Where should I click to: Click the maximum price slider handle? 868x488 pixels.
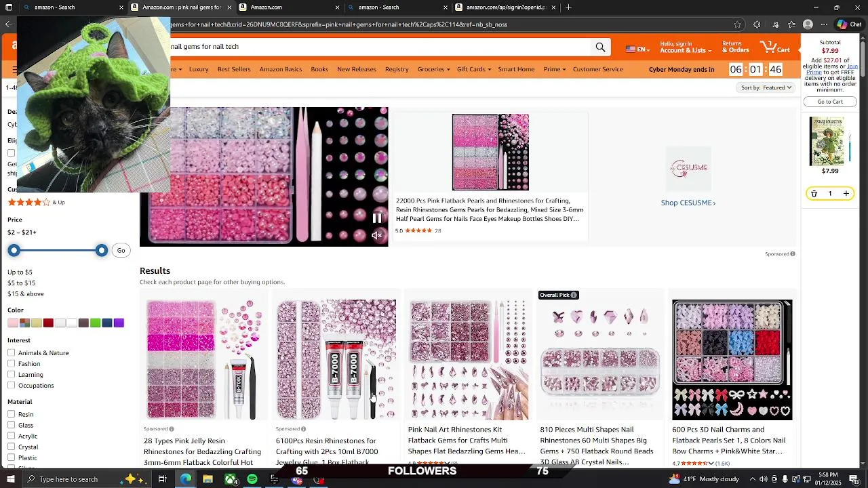point(102,251)
